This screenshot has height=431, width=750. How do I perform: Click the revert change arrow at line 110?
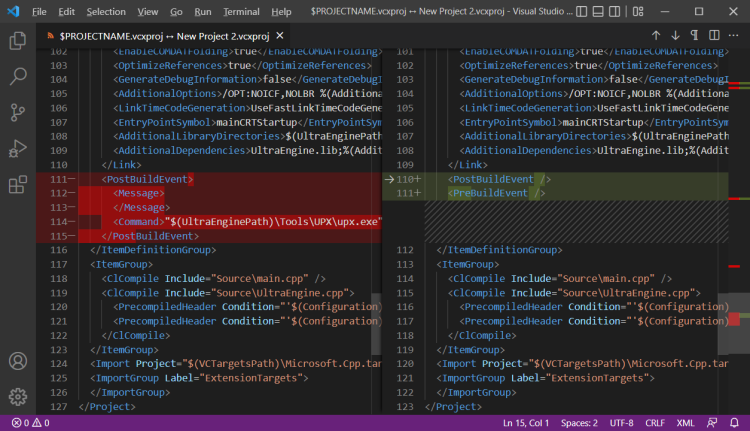pyautogui.click(x=391, y=179)
